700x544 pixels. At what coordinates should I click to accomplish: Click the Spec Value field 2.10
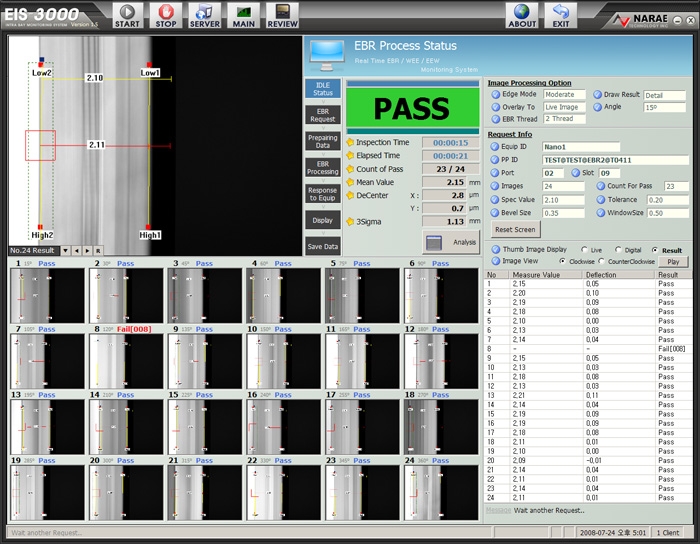click(563, 200)
